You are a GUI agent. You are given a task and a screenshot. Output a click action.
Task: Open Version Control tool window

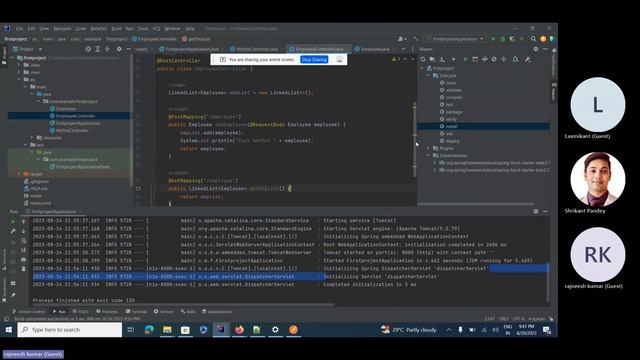29,311
